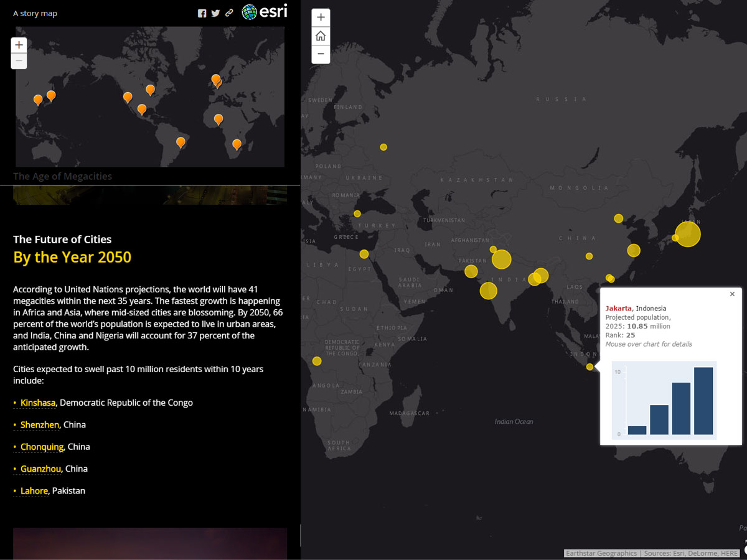Zoom in on the main map
Image resolution: width=747 pixels, height=560 pixels.
[321, 17]
